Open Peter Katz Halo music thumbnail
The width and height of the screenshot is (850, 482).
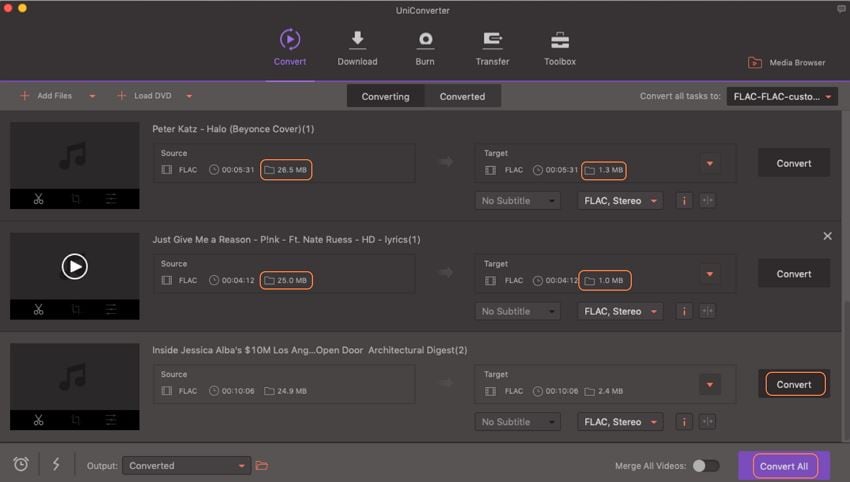[x=74, y=156]
